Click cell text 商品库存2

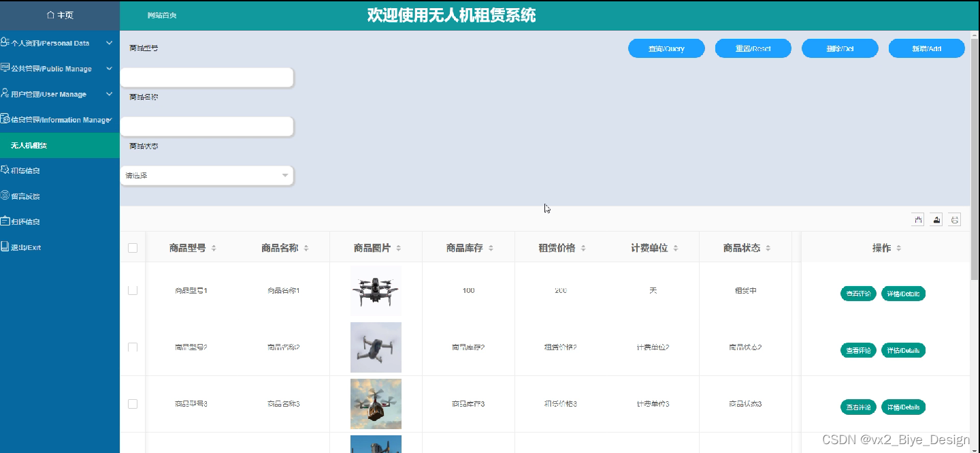468,347
